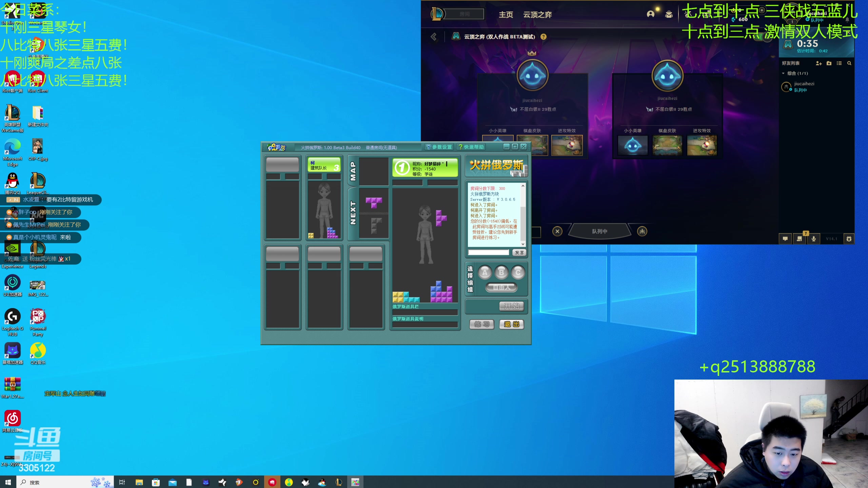Click the League logo icon in client header
This screenshot has height=488, width=868.
tap(437, 14)
